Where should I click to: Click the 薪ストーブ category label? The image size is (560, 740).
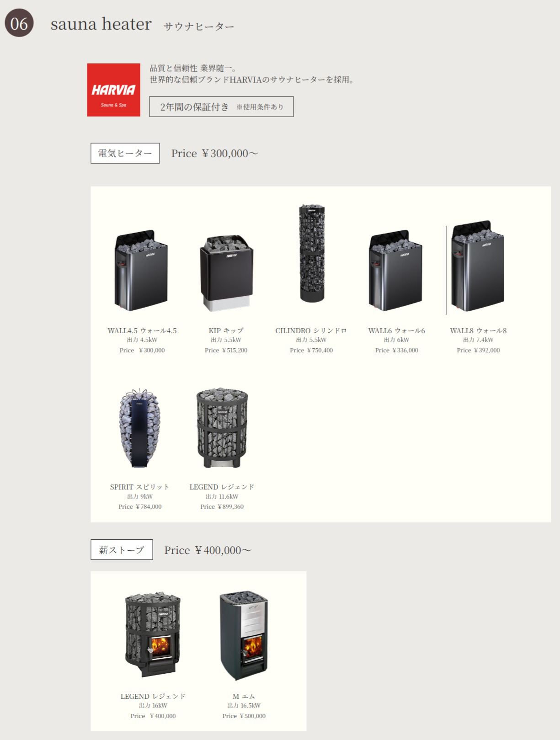[x=122, y=550]
